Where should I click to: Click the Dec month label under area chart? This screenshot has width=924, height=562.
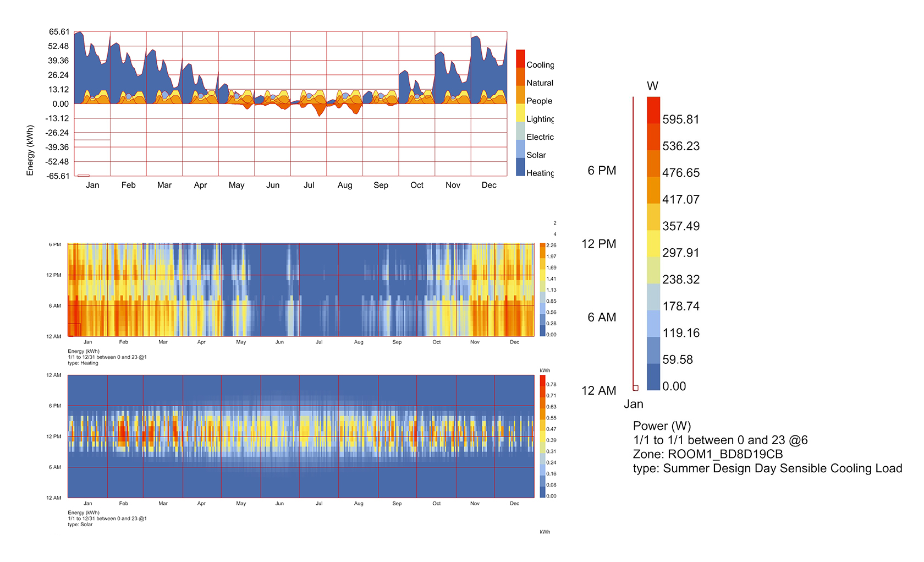[x=489, y=185]
